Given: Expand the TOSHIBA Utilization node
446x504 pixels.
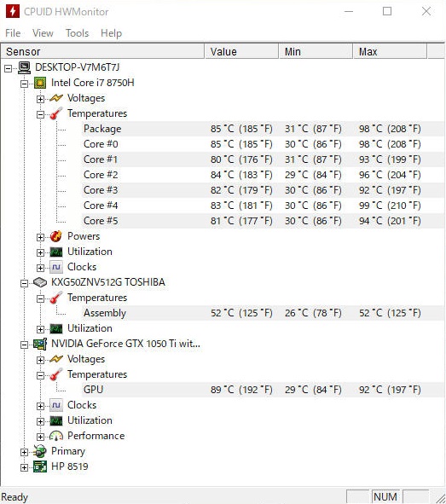Looking at the screenshot, I should (40, 329).
